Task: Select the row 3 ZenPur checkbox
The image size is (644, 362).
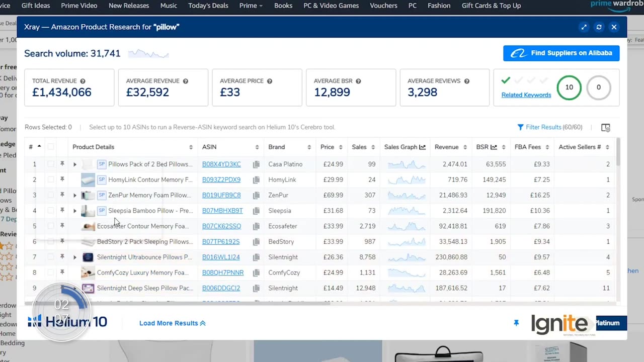Action: tap(51, 195)
